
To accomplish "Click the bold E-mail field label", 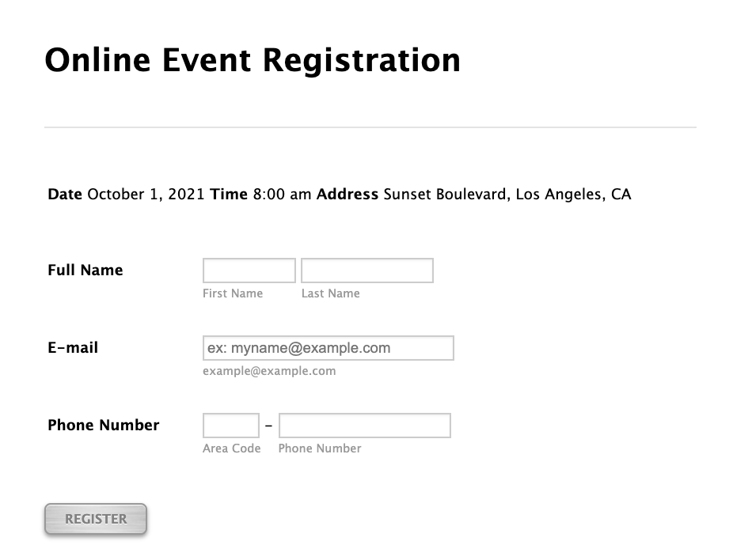I will pos(73,347).
